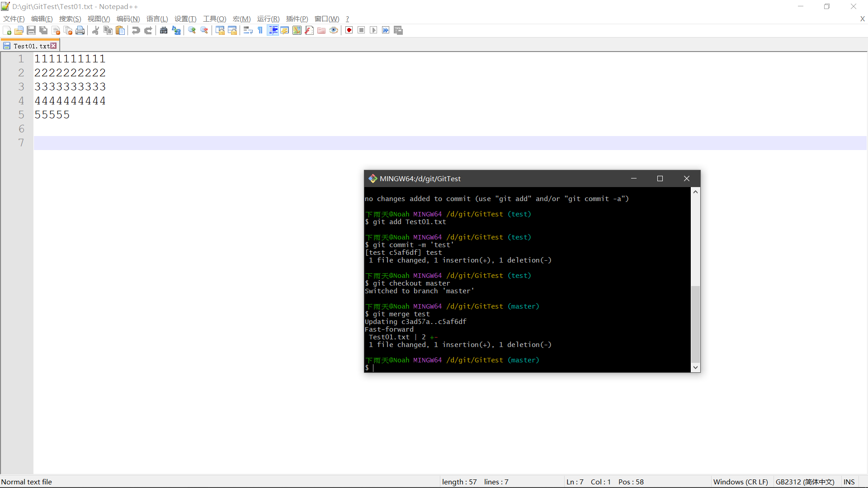
Task: Close the current document via toolbar icon
Action: (x=56, y=30)
